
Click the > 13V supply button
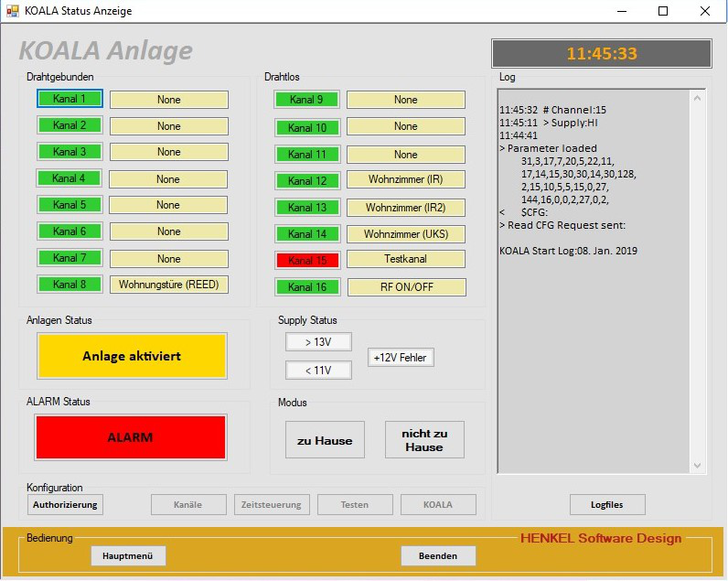[x=316, y=342]
